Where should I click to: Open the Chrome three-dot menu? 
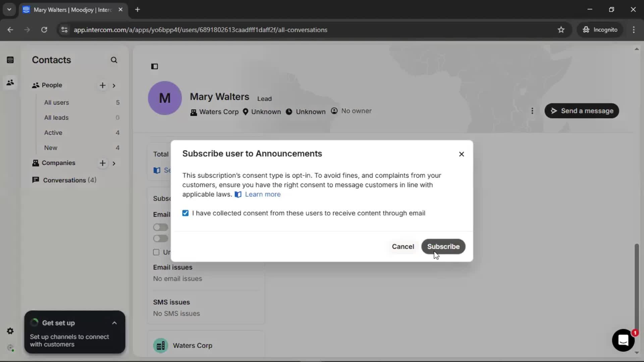tap(634, 30)
